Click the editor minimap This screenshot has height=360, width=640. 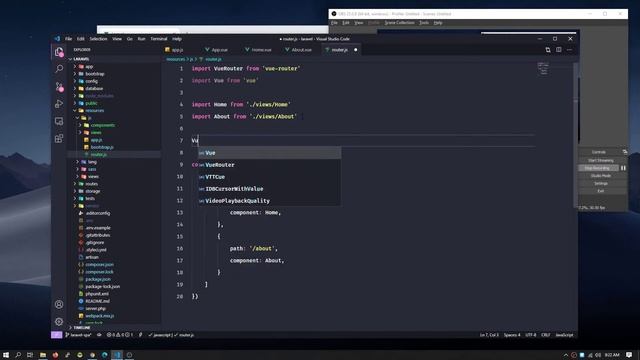tap(543, 69)
